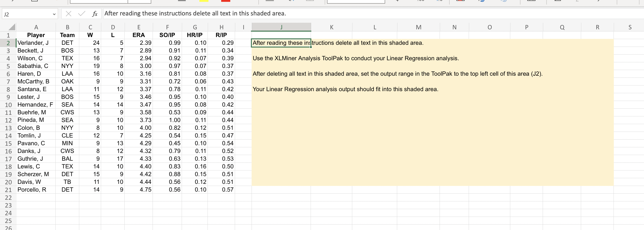Confirm entry using the formula bar checkmark
Image resolution: width=644 pixels, height=230 pixels.
(81, 14)
